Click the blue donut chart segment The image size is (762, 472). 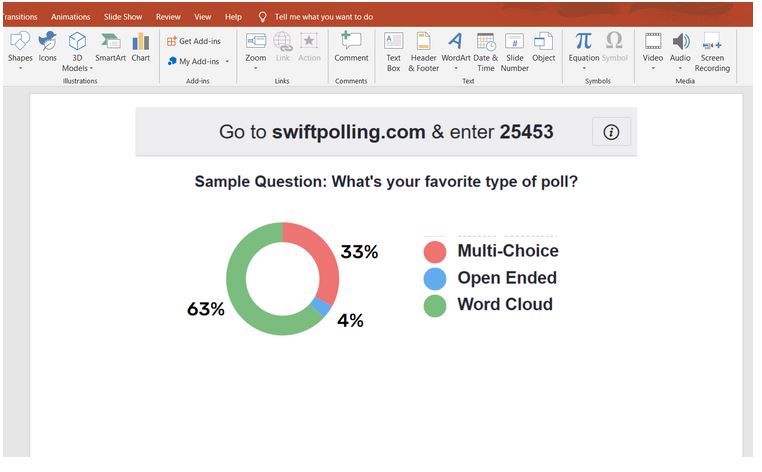(x=321, y=307)
